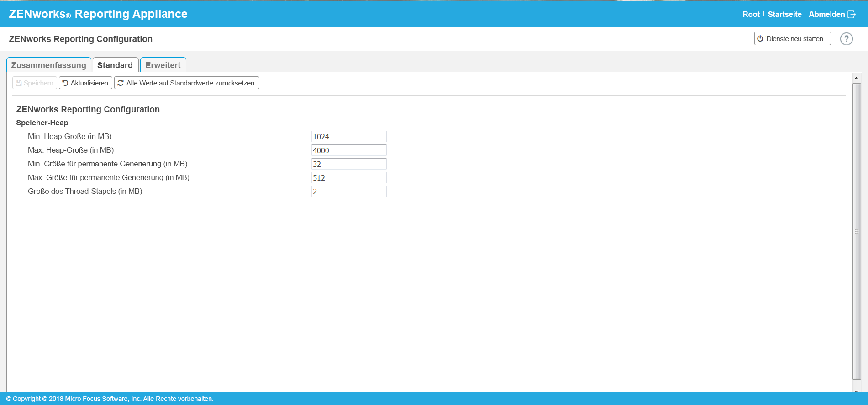Image resolution: width=868 pixels, height=405 pixels.
Task: Switch to the Zusammenfassung tab
Action: (49, 65)
